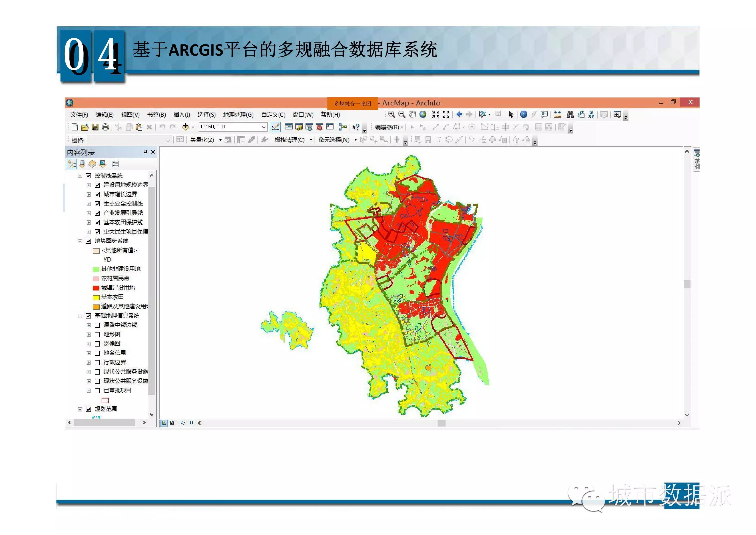
Task: Uncheck the 基本农田保护线 layer
Action: (97, 223)
